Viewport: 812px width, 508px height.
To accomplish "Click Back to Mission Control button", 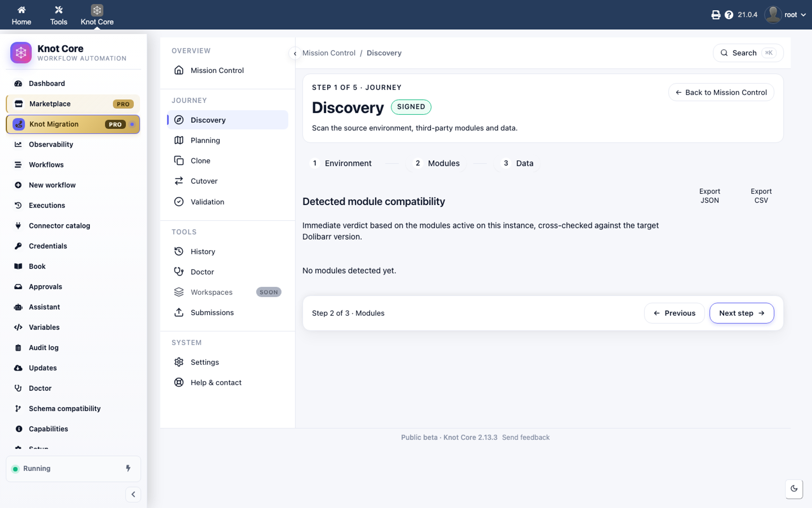I will [721, 92].
